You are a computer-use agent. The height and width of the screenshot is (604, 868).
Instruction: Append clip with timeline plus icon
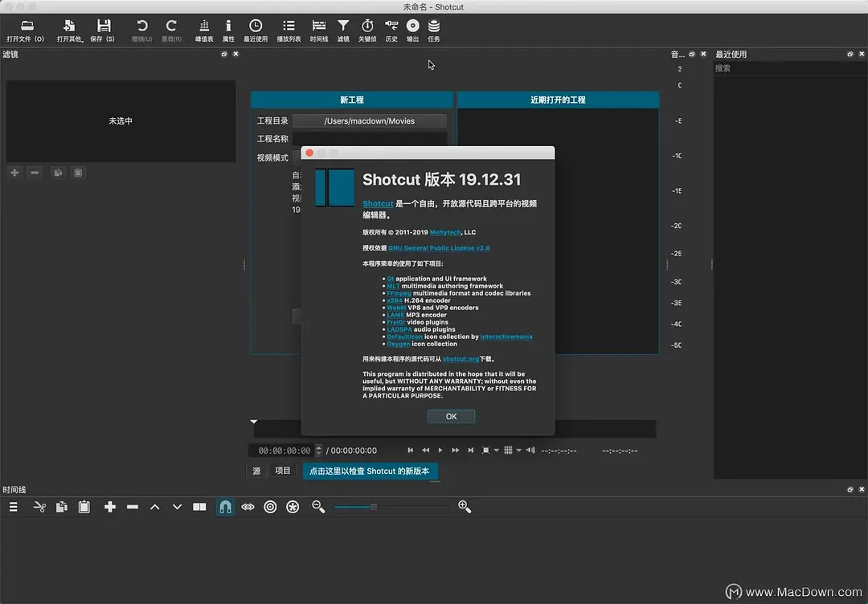click(x=110, y=507)
